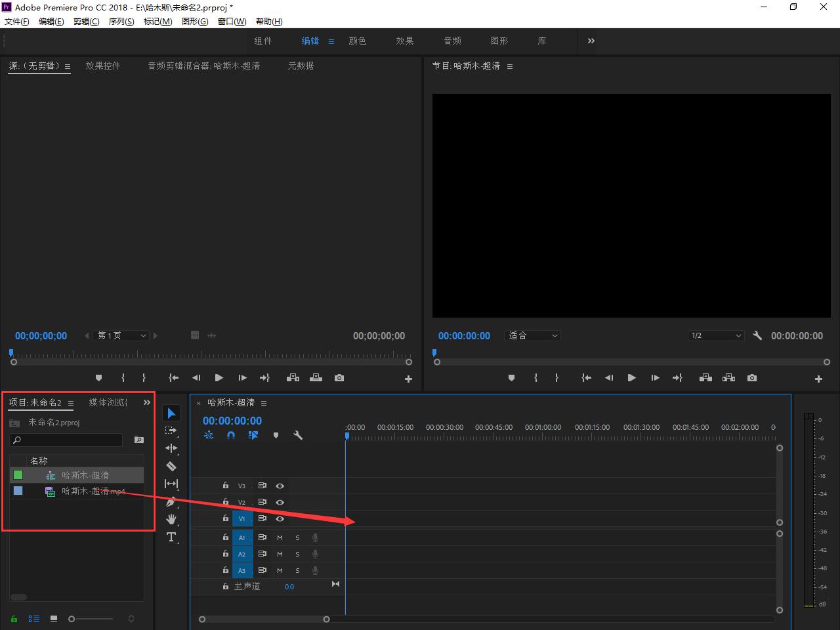The width and height of the screenshot is (840, 630).
Task: Expand the workspace overflow chevron
Action: pyautogui.click(x=591, y=41)
